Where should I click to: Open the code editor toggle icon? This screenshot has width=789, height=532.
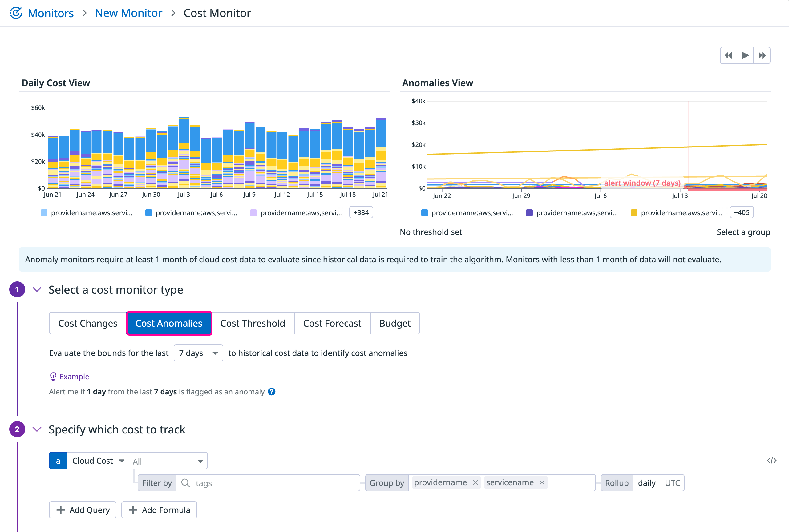pyautogui.click(x=771, y=460)
